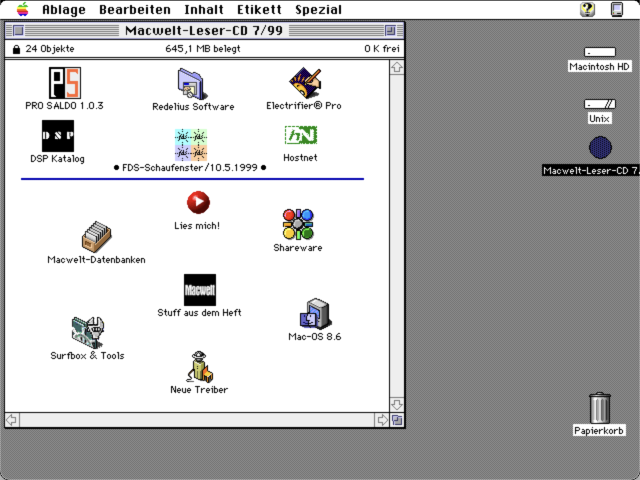Click the window close box
Image resolution: width=640 pixels, height=480 pixels.
18,30
